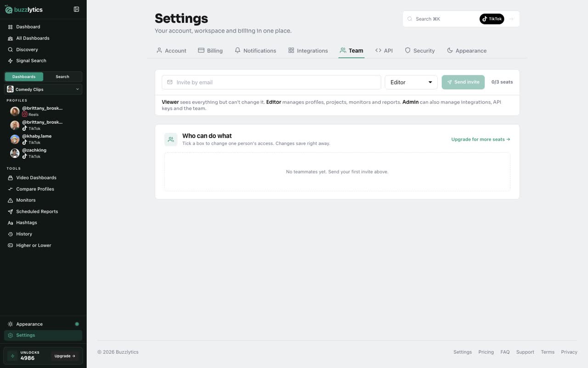Click Appearance in the sidebar bottom
Viewport: 588px width, 368px height.
[x=43, y=324]
